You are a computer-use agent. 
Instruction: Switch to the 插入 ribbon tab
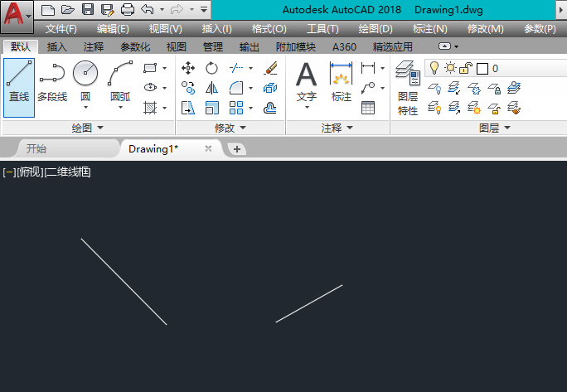(x=56, y=46)
